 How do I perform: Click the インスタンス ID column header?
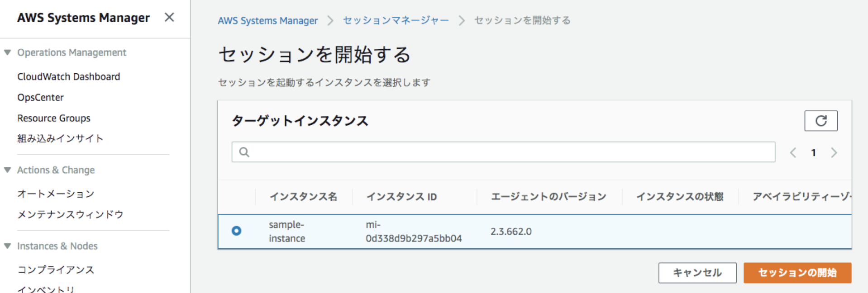[x=401, y=197]
